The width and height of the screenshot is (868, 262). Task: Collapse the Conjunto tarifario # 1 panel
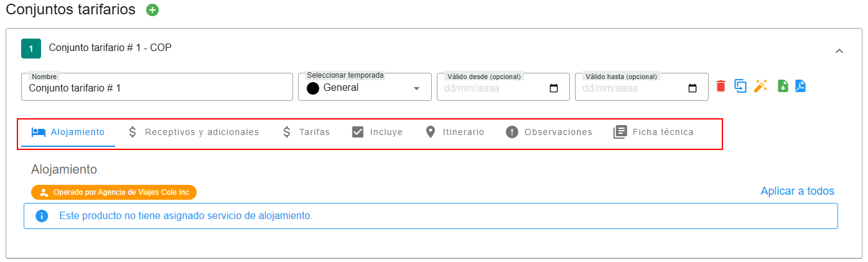[839, 51]
